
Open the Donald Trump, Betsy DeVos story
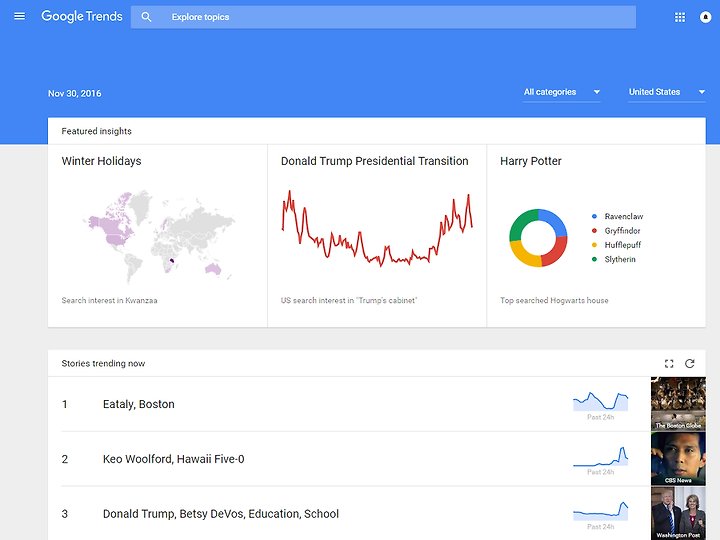221,514
